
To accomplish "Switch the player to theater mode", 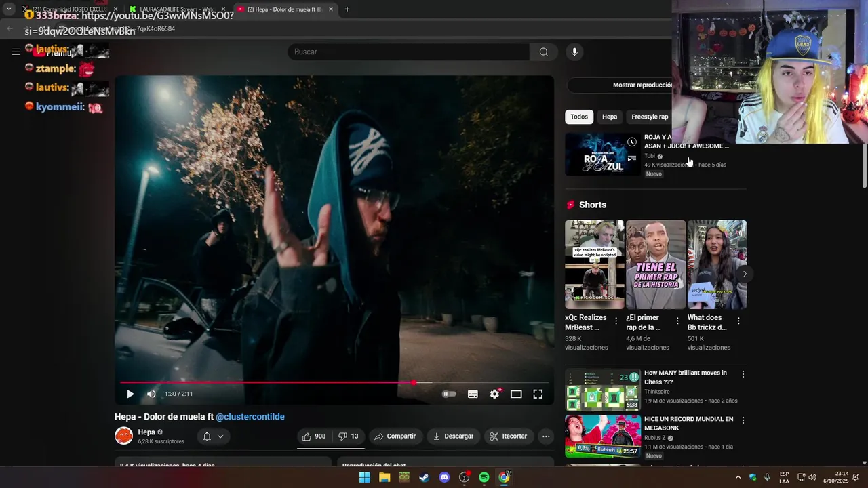I will coord(516,394).
